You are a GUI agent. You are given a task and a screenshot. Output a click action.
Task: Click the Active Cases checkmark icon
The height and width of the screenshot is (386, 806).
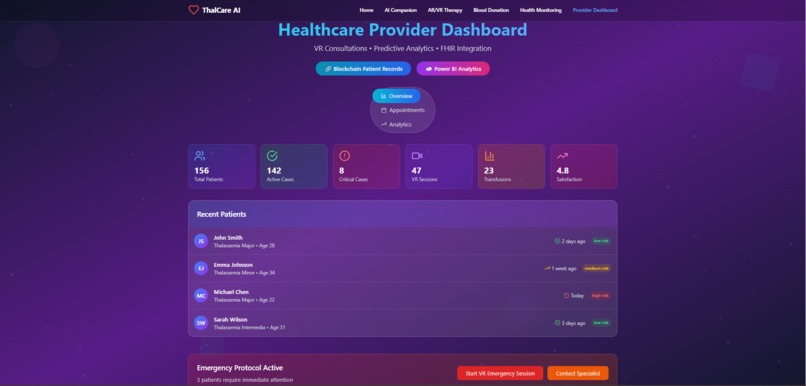point(272,156)
